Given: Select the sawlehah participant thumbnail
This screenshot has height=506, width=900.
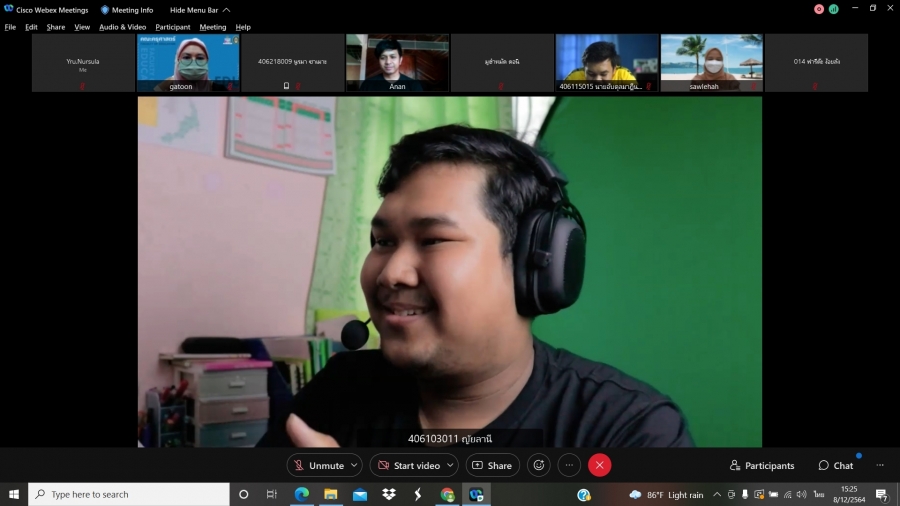Looking at the screenshot, I should tap(711, 63).
